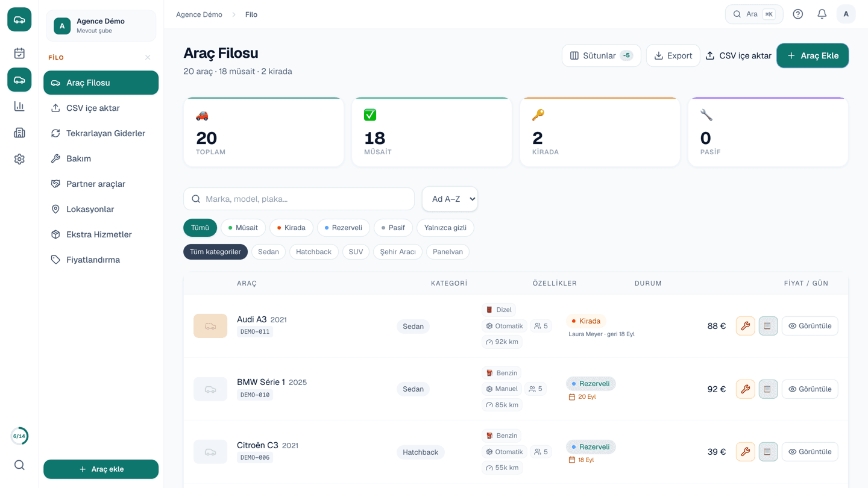868x488 pixels.
Task: Click the header Araç Ekle button
Action: (x=813, y=55)
